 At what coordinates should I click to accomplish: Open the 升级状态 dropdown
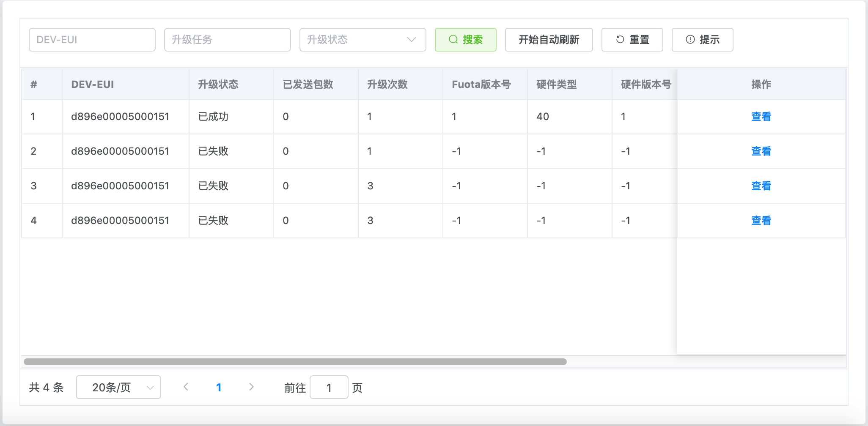pos(363,40)
